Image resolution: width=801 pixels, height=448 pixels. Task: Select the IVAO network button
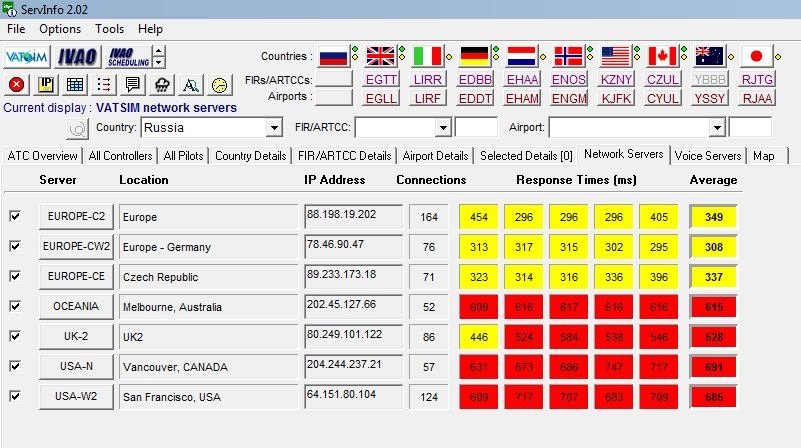point(78,57)
